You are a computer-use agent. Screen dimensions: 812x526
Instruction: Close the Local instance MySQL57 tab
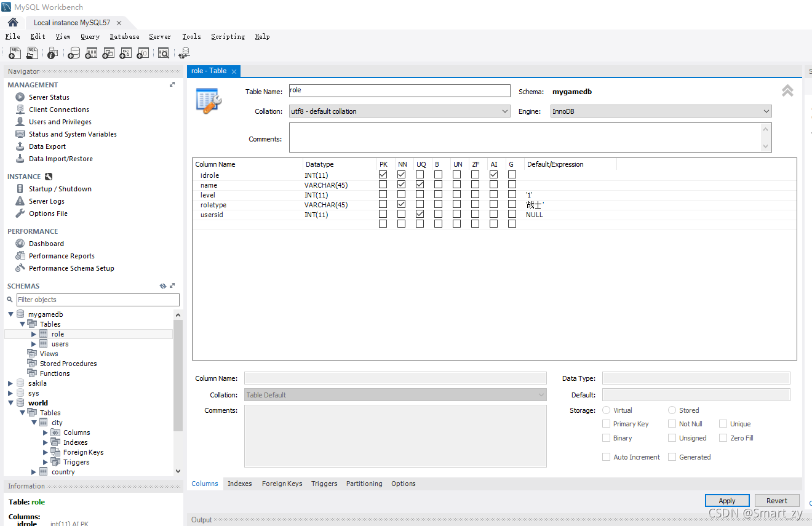pos(119,23)
